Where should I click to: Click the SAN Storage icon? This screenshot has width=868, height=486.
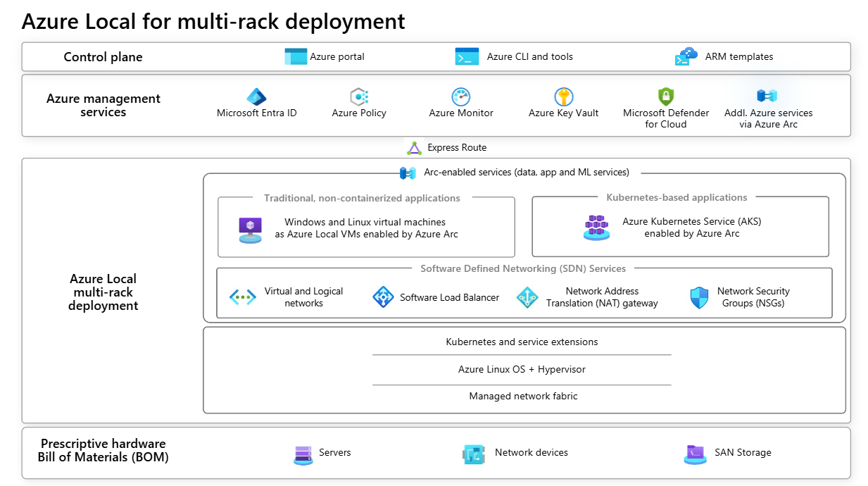tap(695, 454)
